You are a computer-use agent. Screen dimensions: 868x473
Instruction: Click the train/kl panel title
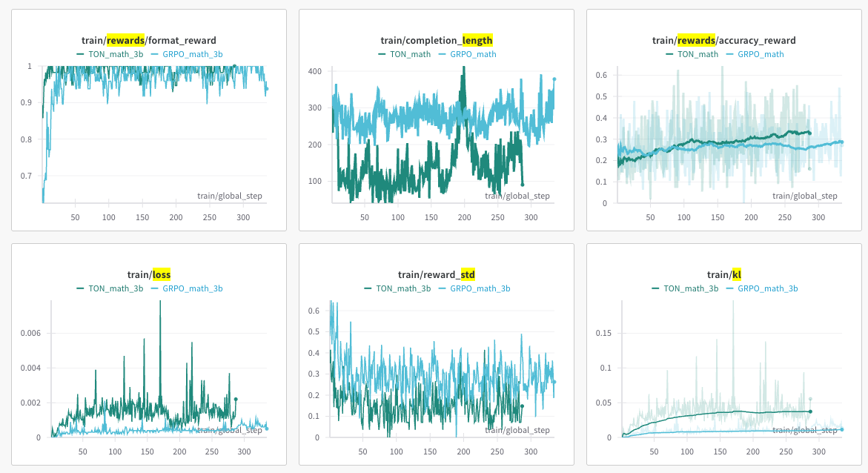pyautogui.click(x=724, y=275)
